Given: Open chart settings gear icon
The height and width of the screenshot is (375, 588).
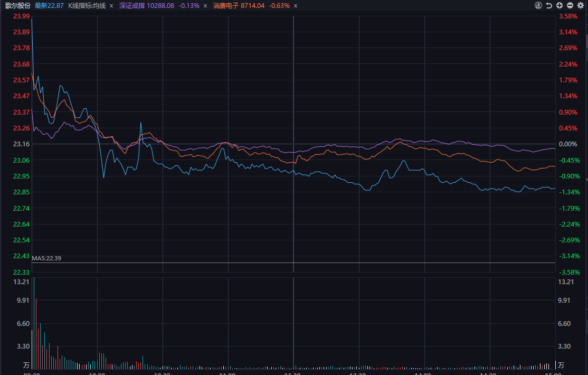Looking at the screenshot, I should [581, 5].
